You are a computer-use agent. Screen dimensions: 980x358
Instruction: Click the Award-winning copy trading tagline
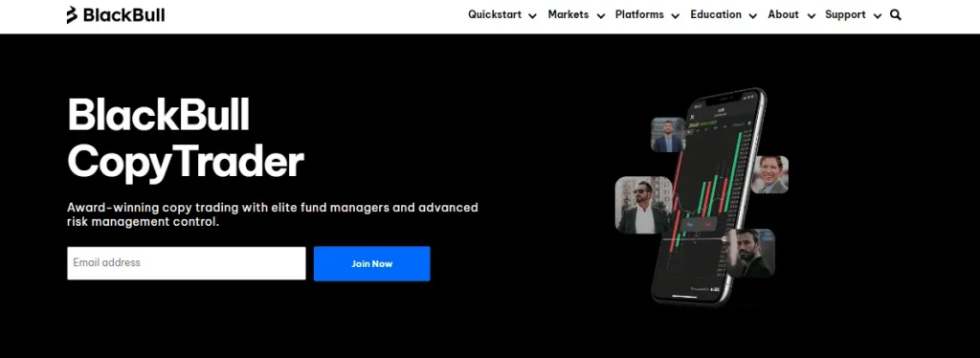click(x=273, y=214)
